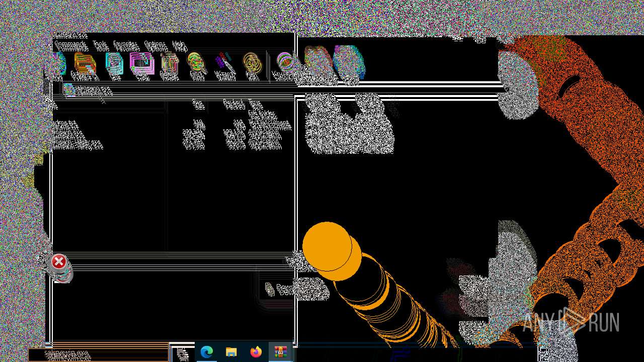Launch Firefox from the taskbar
This screenshot has width=644, height=362.
coord(256,352)
